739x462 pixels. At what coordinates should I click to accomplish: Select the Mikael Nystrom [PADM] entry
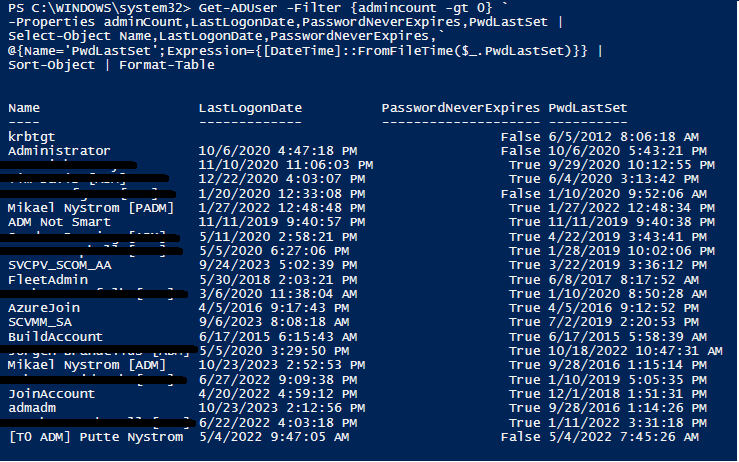(91, 208)
